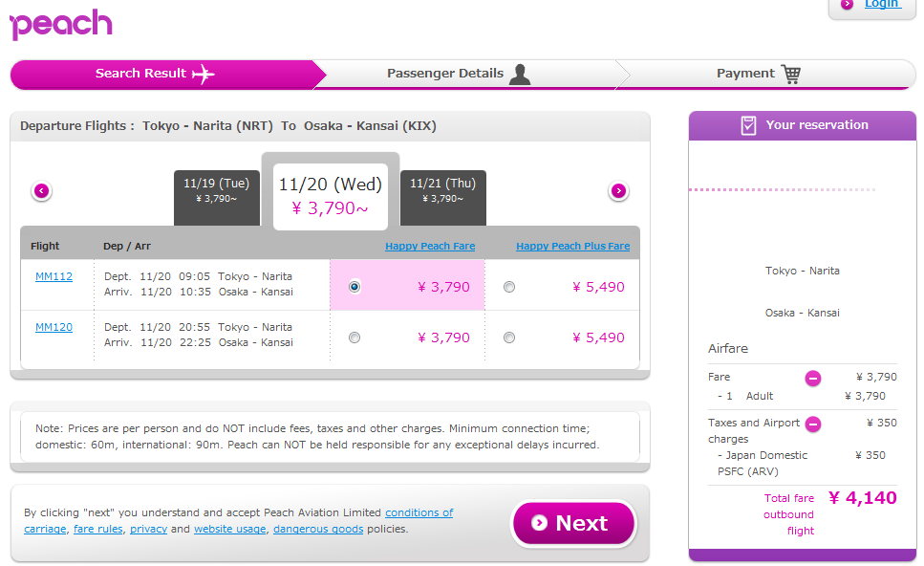Choose MM120 Happy Peach Plus Fare option
This screenshot has height=566, width=924.
[x=508, y=337]
